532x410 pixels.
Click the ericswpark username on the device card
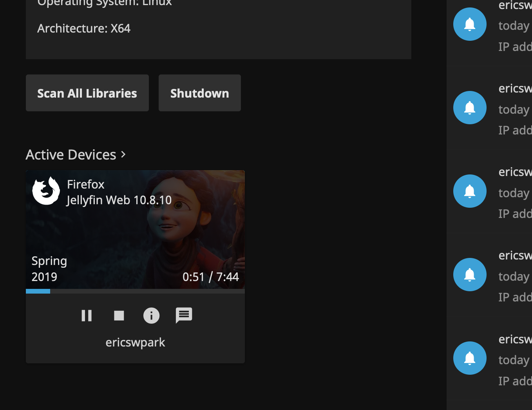click(x=135, y=342)
